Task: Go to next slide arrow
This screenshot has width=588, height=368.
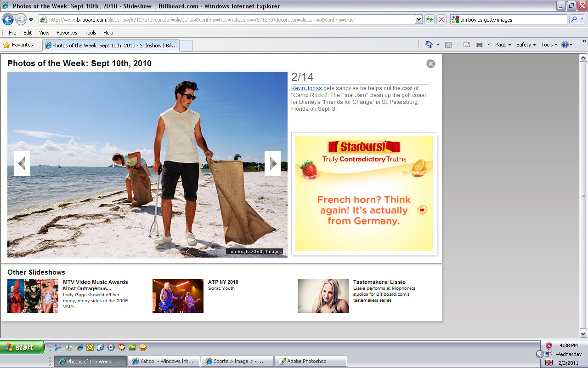Action: coord(272,163)
